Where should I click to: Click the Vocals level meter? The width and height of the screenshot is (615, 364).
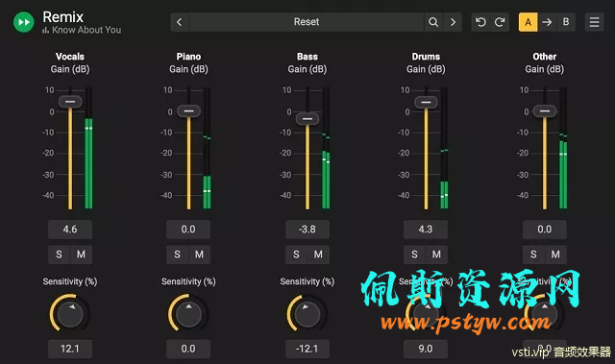click(88, 148)
